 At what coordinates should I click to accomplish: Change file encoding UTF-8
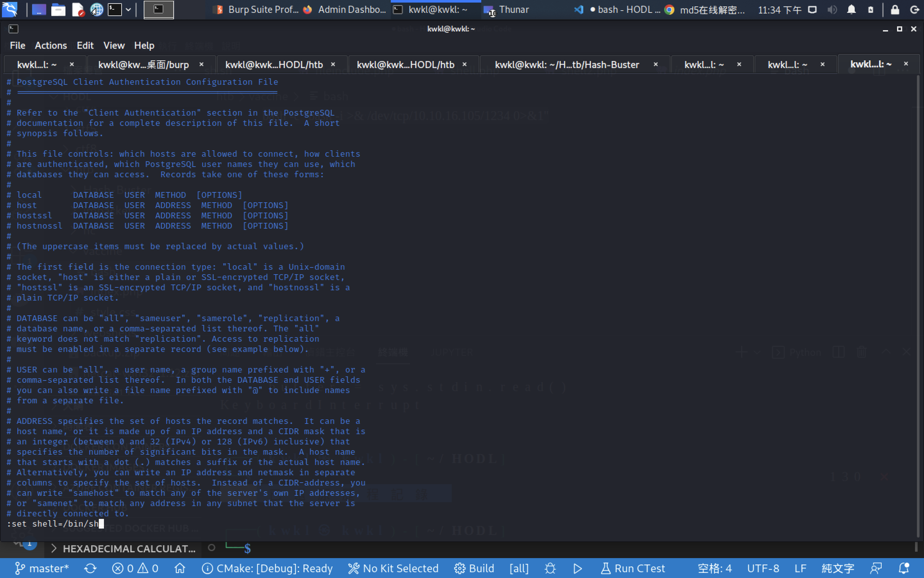click(x=763, y=568)
